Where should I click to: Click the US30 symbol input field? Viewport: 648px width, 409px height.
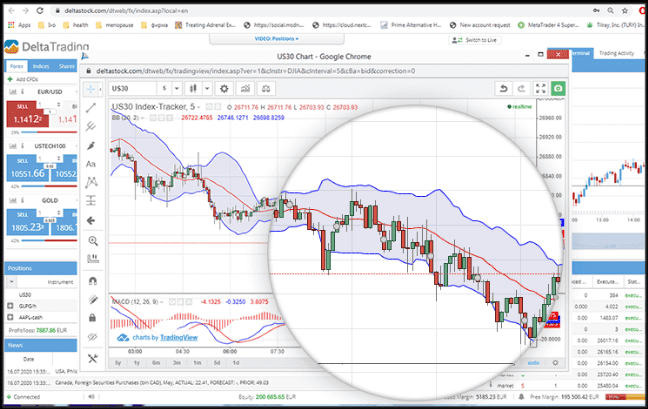point(133,88)
